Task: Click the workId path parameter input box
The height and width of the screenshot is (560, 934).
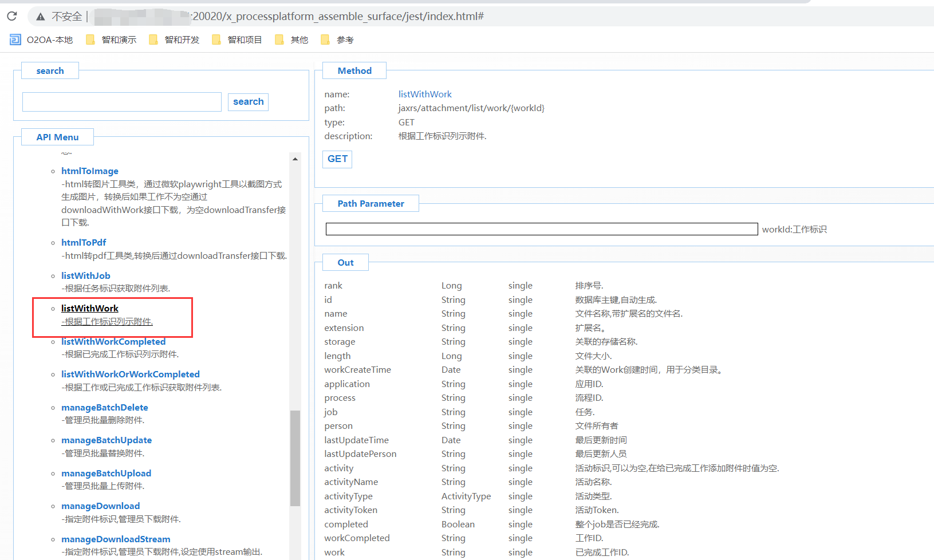Action: tap(541, 228)
